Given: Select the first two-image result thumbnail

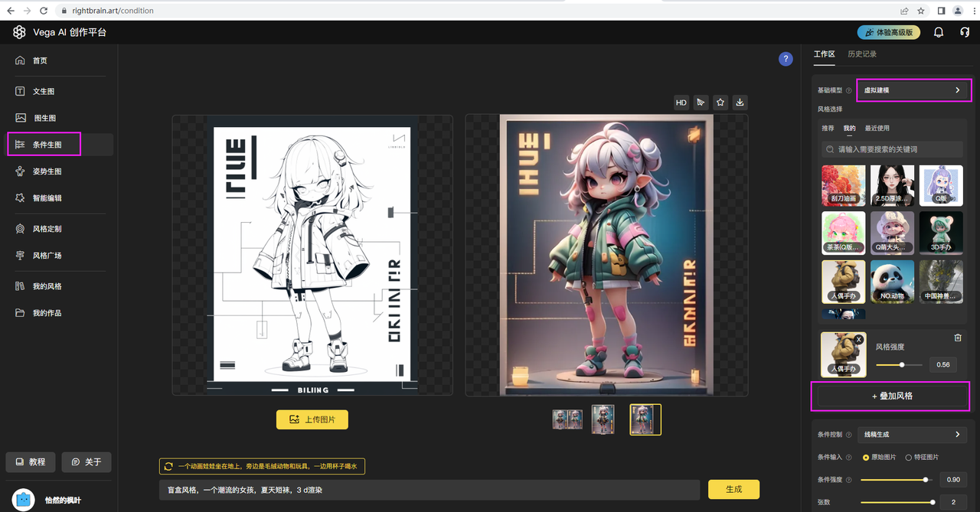Looking at the screenshot, I should (568, 419).
